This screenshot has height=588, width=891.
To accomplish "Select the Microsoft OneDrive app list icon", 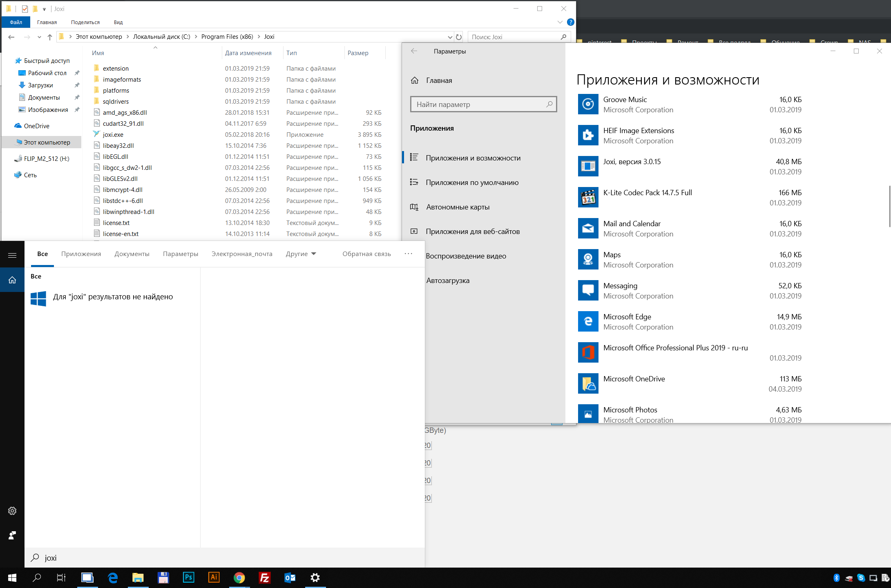I will click(588, 383).
